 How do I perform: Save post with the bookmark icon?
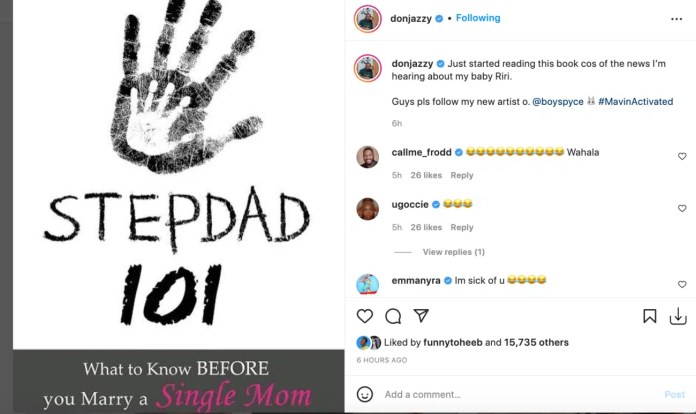(649, 316)
